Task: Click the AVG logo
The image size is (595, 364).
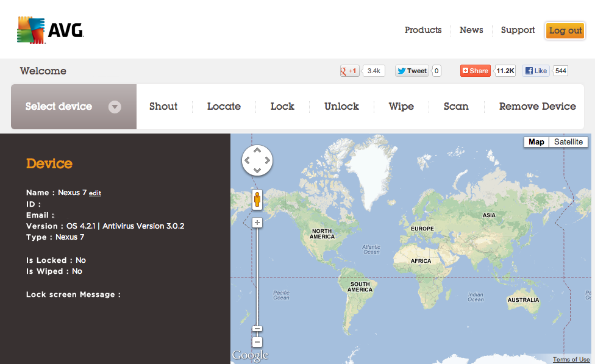Action: tap(50, 30)
